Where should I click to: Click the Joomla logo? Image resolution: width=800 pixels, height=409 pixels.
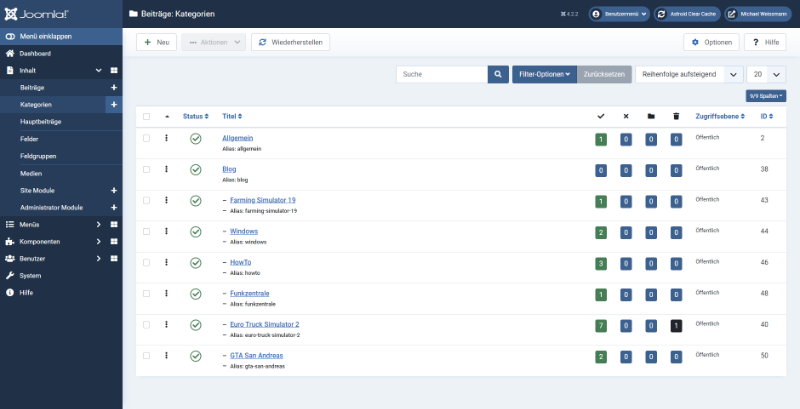[x=36, y=14]
